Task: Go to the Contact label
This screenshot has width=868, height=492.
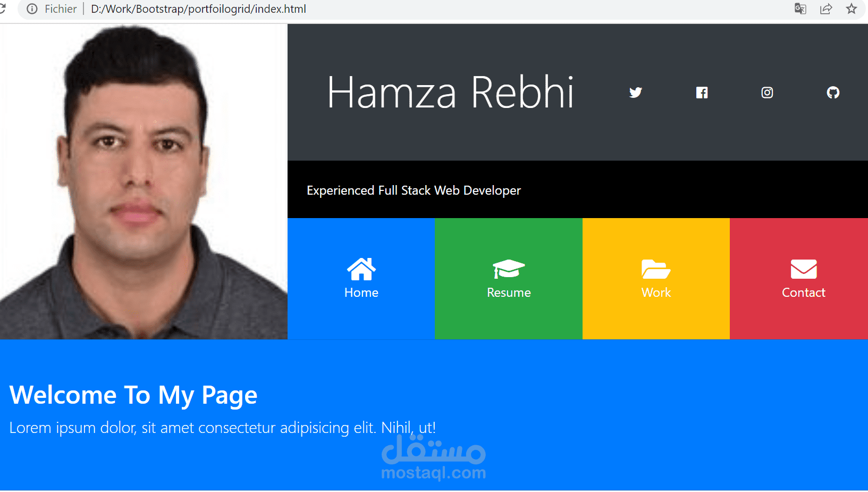Action: [804, 293]
